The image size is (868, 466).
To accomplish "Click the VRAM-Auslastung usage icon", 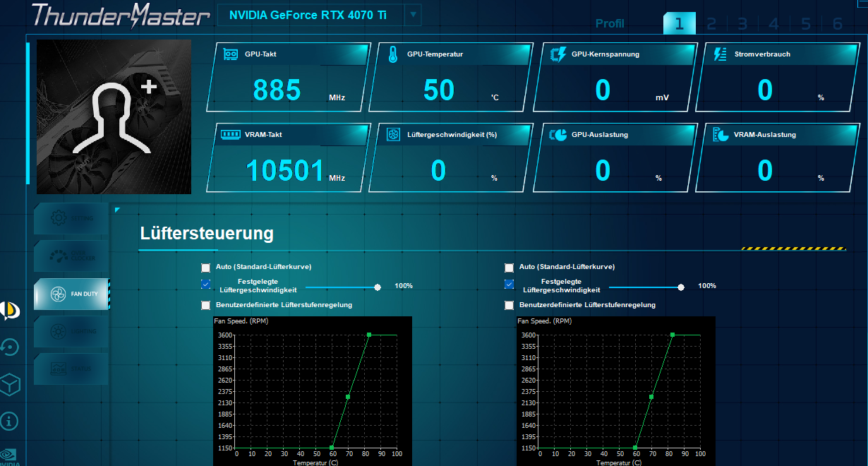I will point(721,135).
